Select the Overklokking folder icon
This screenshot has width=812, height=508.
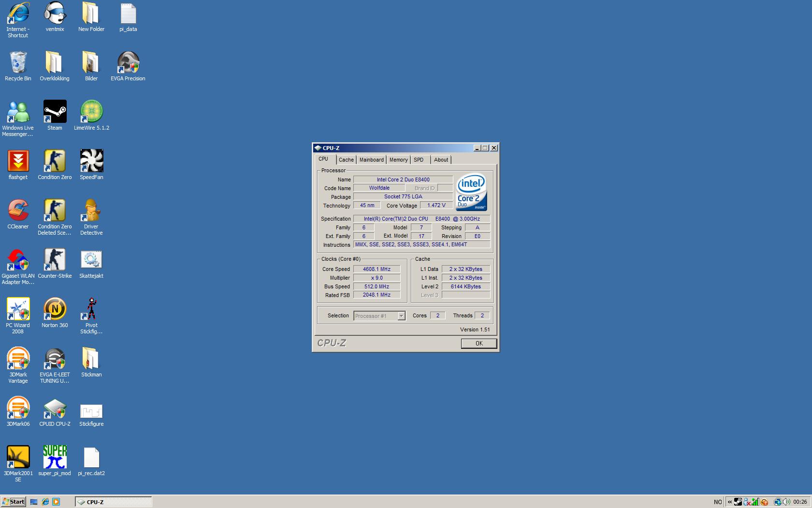pos(55,66)
